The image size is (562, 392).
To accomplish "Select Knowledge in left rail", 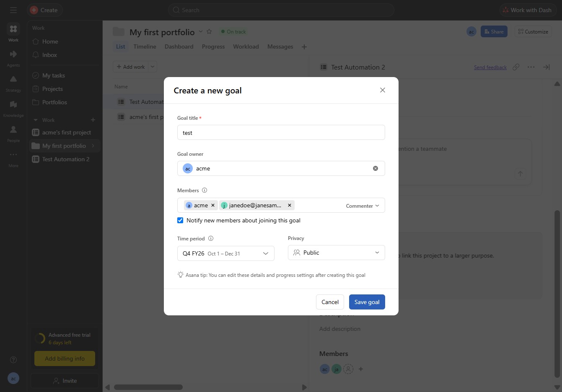I will coord(13,108).
